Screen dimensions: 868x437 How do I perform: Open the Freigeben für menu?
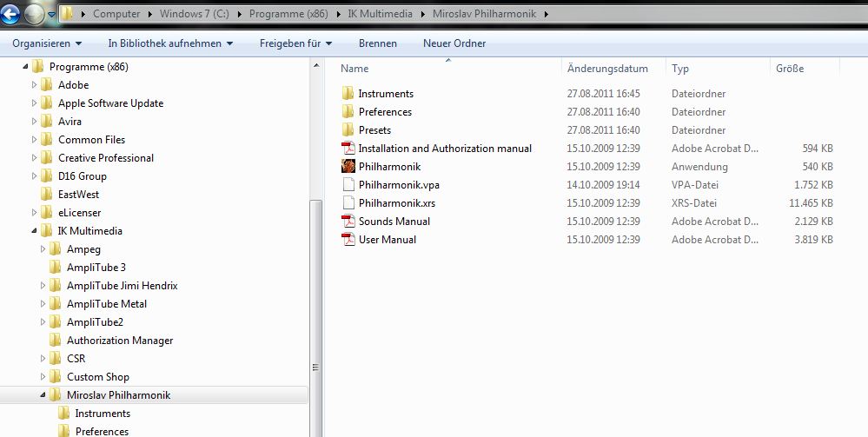tap(295, 43)
